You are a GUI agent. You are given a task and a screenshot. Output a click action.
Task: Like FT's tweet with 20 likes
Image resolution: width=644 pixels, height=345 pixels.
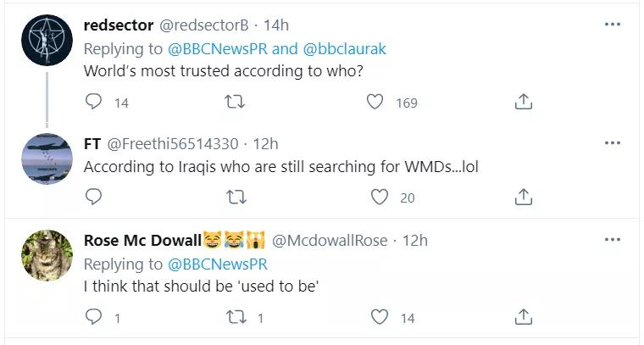(380, 197)
